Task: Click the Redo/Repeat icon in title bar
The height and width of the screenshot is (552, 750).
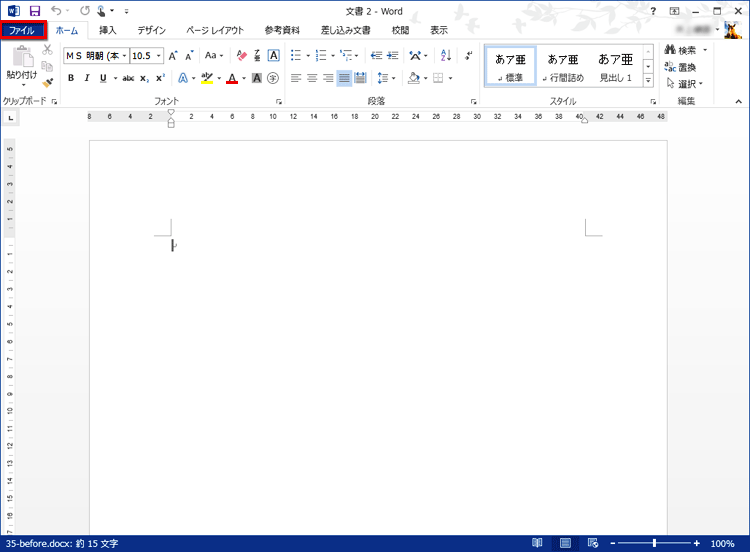Action: point(85,11)
